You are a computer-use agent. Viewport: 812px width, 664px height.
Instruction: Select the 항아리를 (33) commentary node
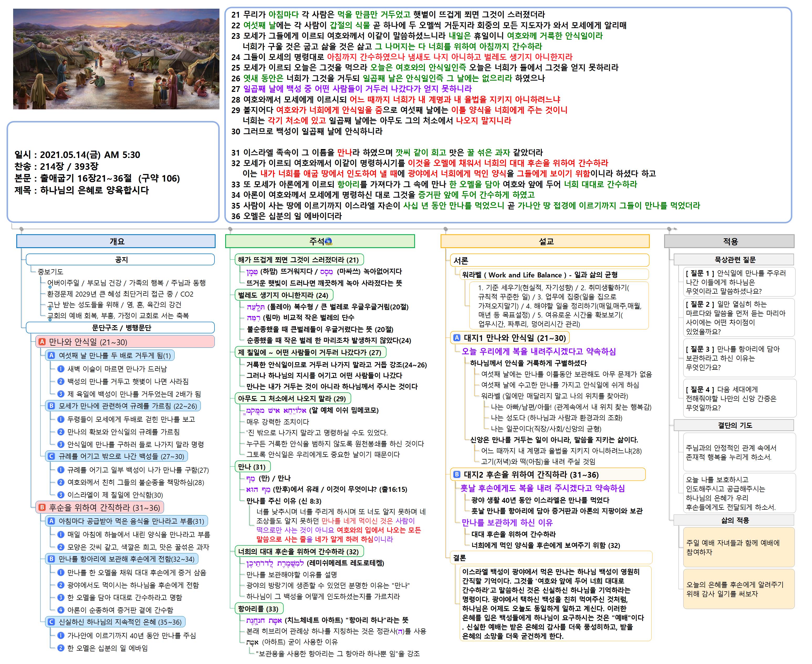pyautogui.click(x=259, y=609)
